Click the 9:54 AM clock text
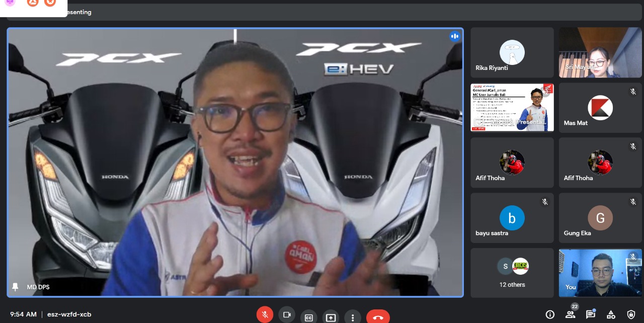 point(23,314)
